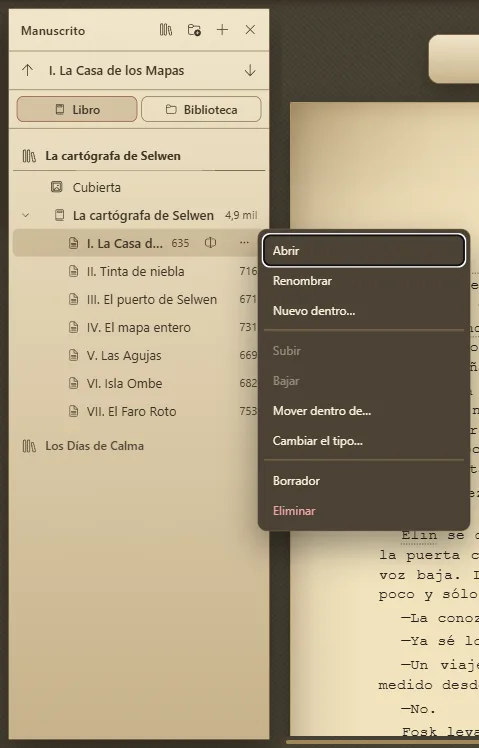Click the 635 word count on chapter I
This screenshot has height=748, width=479.
(180, 243)
